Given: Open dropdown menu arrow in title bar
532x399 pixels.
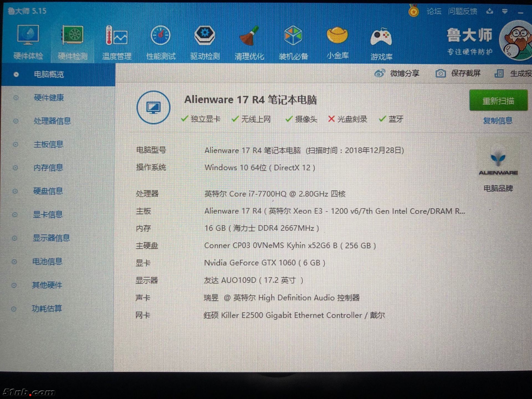Looking at the screenshot, I should (505, 11).
